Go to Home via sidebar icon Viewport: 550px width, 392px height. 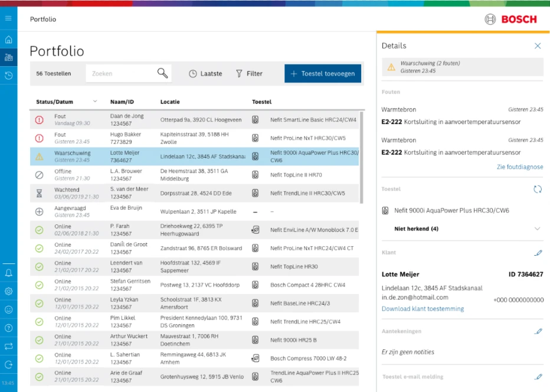[8, 40]
